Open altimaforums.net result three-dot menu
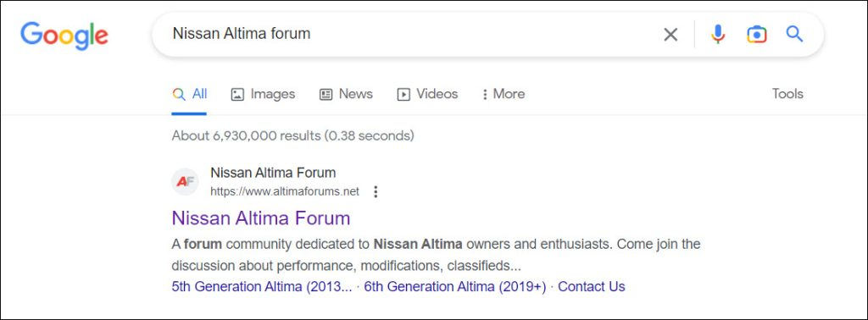 (376, 192)
